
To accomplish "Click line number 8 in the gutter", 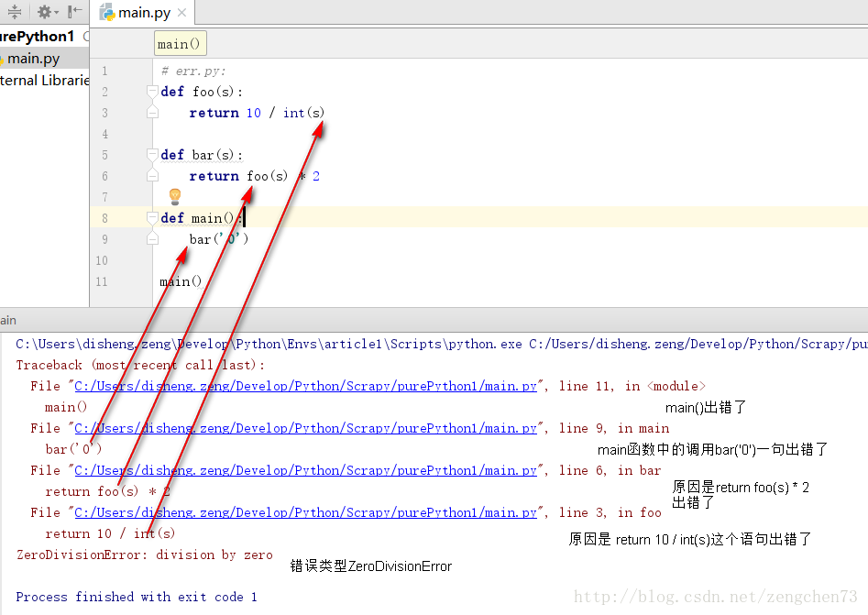I will coord(104,218).
